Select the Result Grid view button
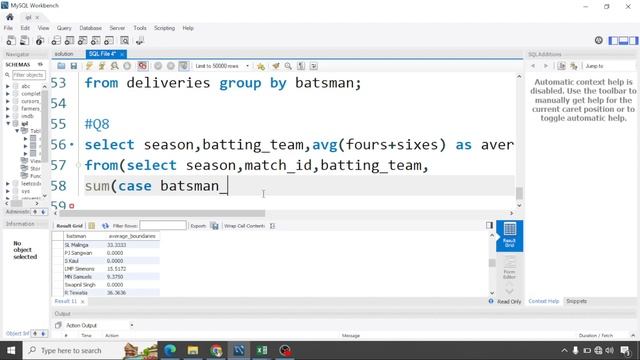Image resolution: width=640 pixels, height=360 pixels. click(509, 236)
